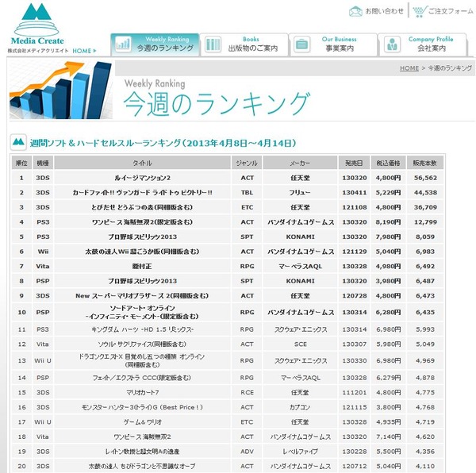Click genre cell TBL
476x473 pixels.
pyautogui.click(x=247, y=193)
